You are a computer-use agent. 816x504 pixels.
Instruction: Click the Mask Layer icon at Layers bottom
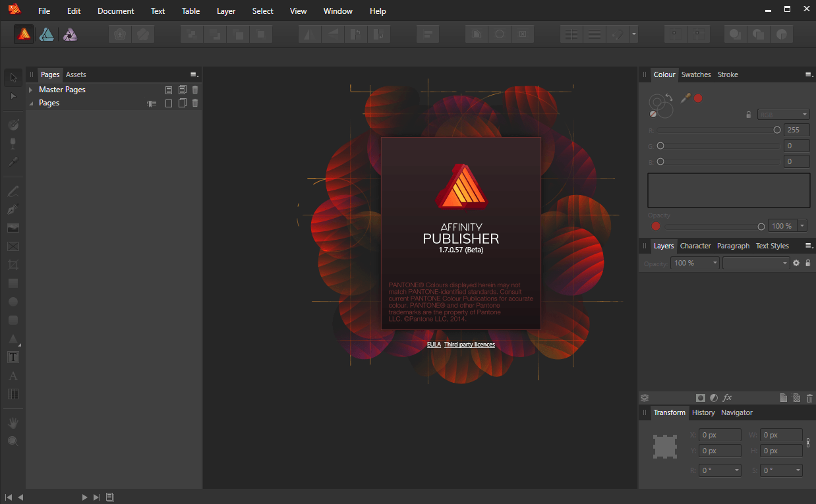pos(701,398)
